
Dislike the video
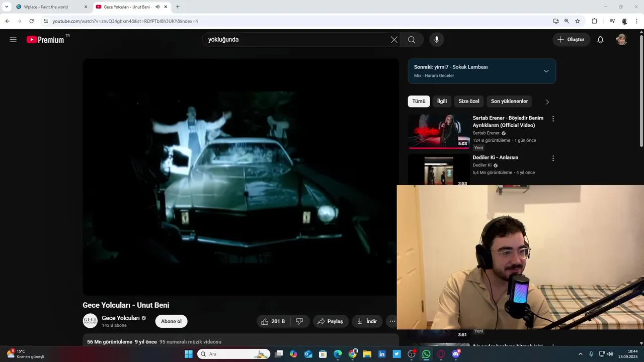tap(299, 321)
